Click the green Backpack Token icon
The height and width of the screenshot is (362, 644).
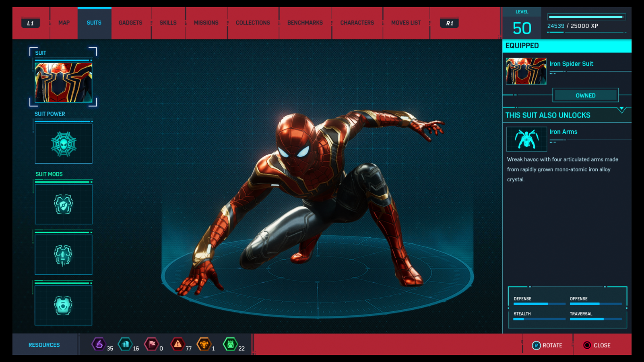click(x=230, y=344)
